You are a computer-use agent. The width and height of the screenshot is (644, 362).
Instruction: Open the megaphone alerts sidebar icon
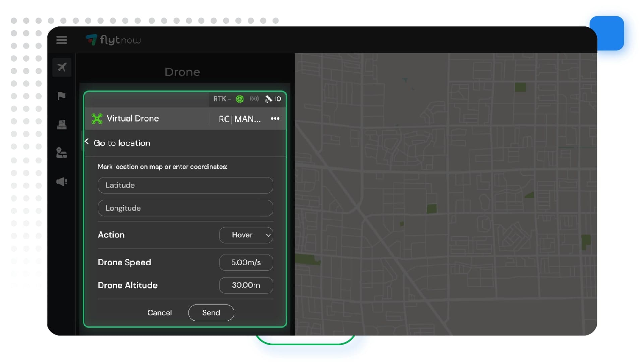pyautogui.click(x=62, y=182)
